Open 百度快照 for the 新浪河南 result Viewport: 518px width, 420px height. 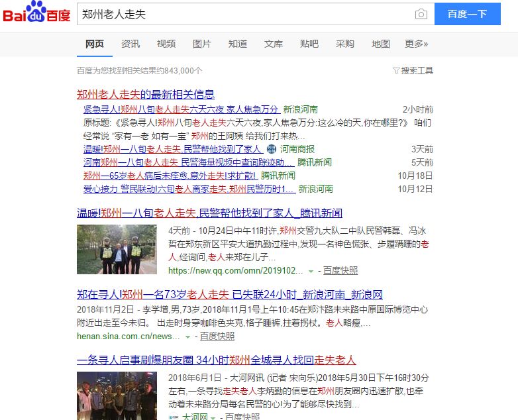coord(217,336)
